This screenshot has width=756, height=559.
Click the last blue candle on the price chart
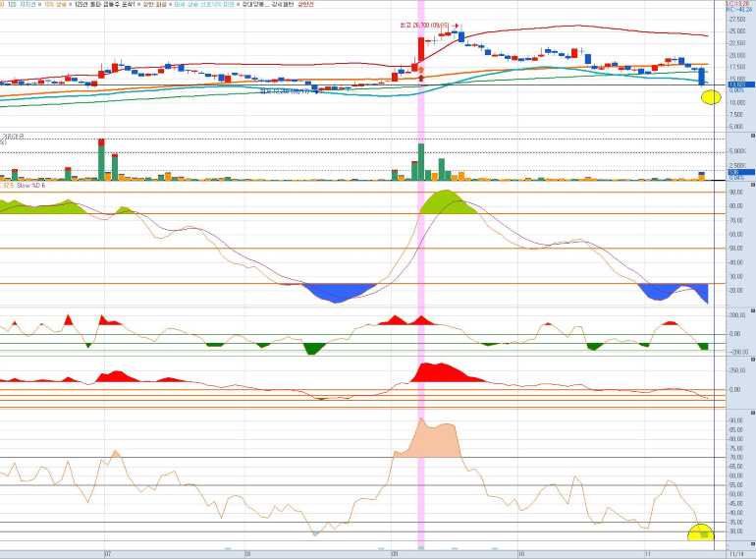click(x=702, y=77)
